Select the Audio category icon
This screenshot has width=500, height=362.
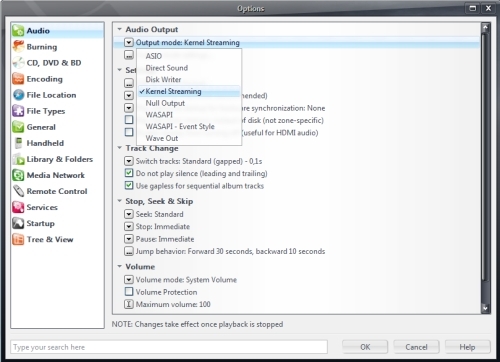tap(18, 31)
